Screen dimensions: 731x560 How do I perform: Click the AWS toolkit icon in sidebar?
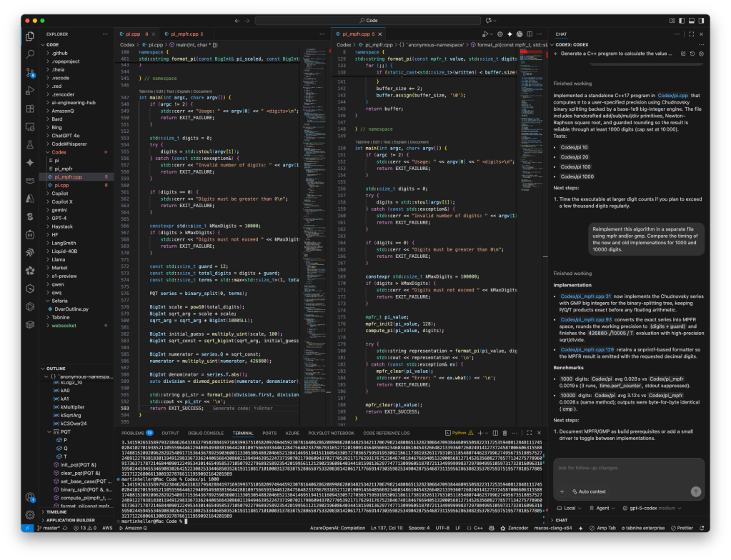coord(30,180)
